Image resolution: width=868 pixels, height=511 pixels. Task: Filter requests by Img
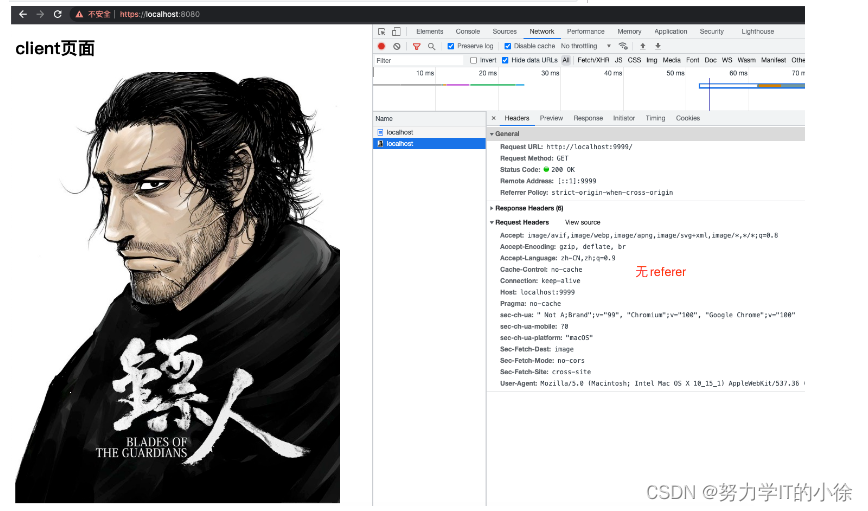pyautogui.click(x=652, y=60)
